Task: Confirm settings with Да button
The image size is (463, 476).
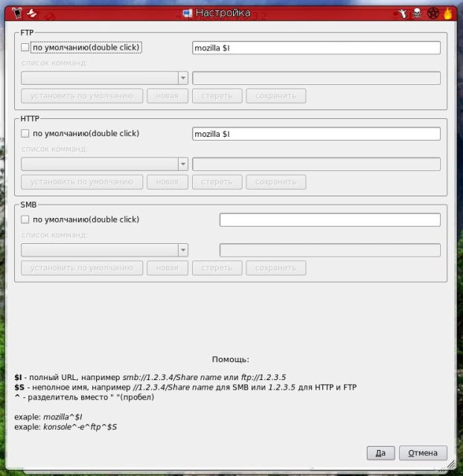Action: coord(380,453)
